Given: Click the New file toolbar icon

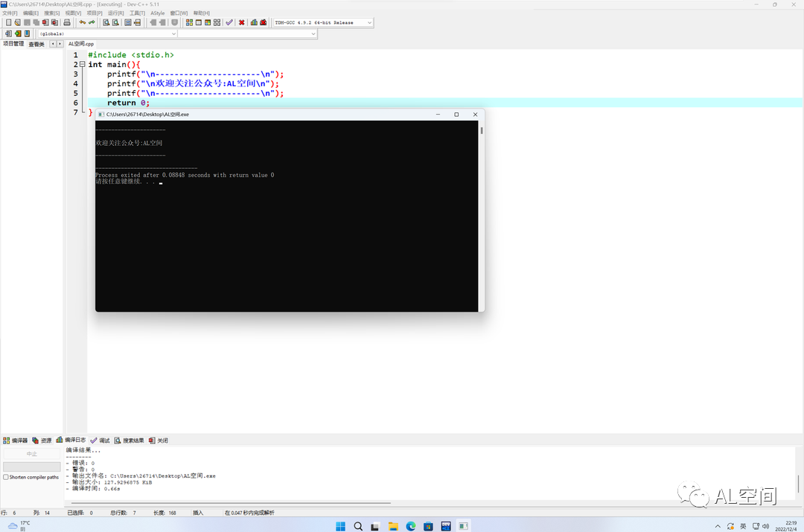Looking at the screenshot, I should coord(9,22).
